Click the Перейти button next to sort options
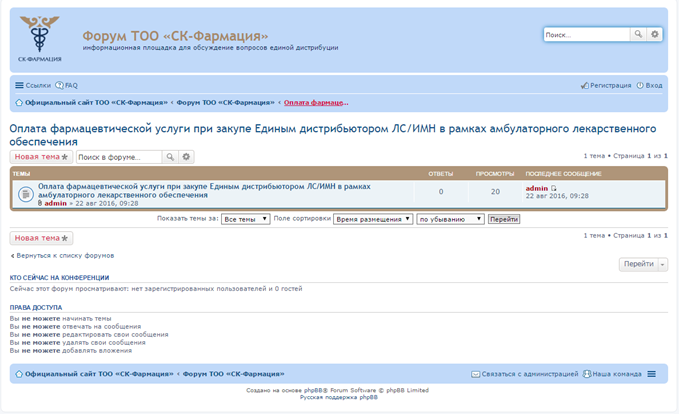 point(504,219)
